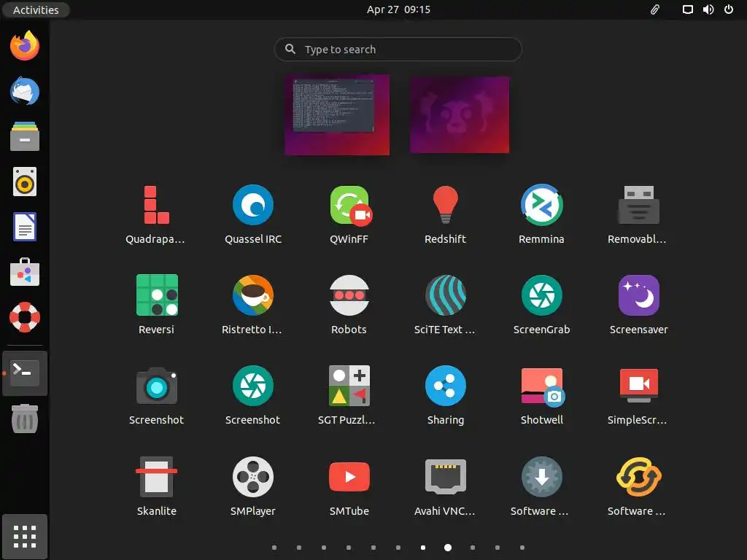
Task: Click the Activities button
Action: [x=36, y=9]
